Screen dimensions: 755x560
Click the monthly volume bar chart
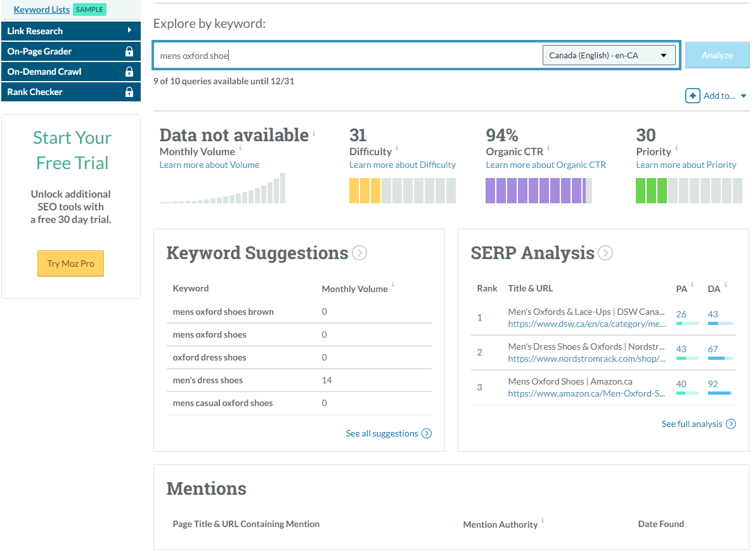point(223,188)
